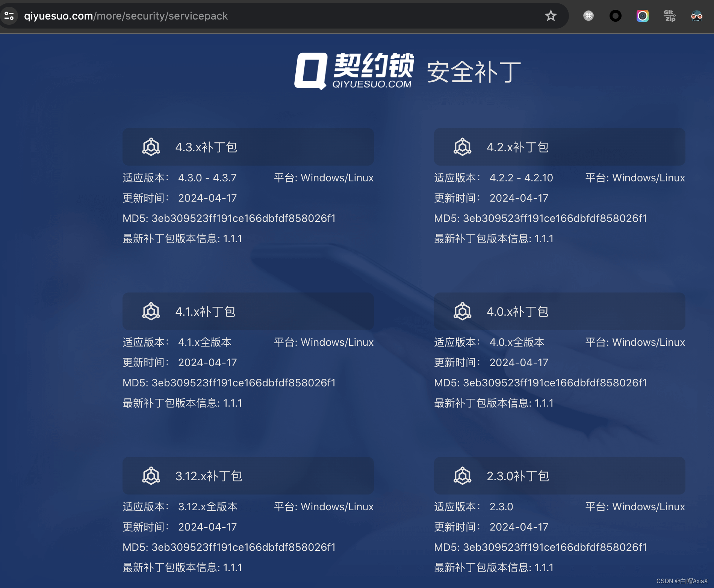Bookmark this page with the star icon
This screenshot has width=714, height=588.
(551, 16)
